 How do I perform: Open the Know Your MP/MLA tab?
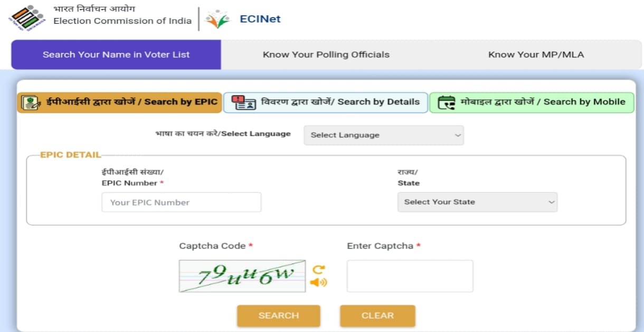536,54
